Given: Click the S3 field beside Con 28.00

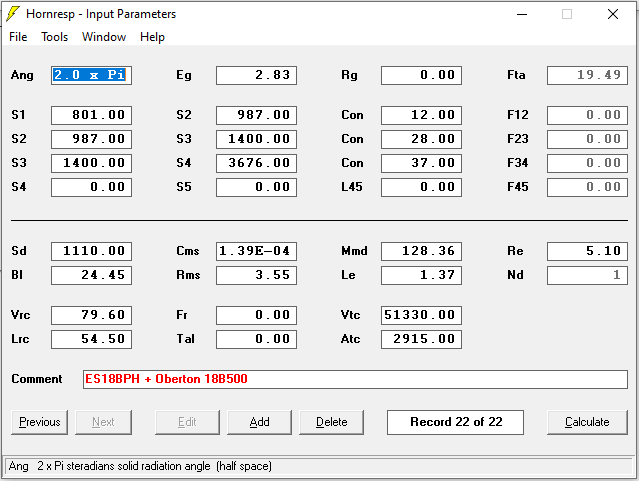Looking at the screenshot, I should (x=256, y=139).
